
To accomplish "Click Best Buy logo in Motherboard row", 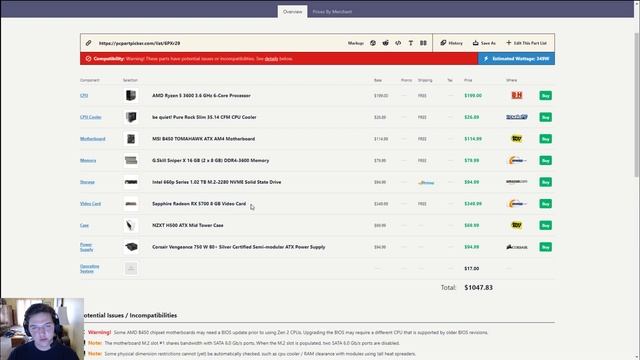I will [x=517, y=139].
